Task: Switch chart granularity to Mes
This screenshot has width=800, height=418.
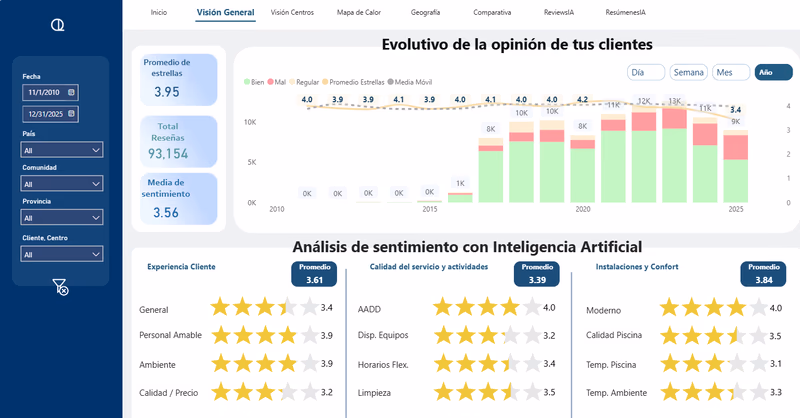Action: [x=731, y=72]
